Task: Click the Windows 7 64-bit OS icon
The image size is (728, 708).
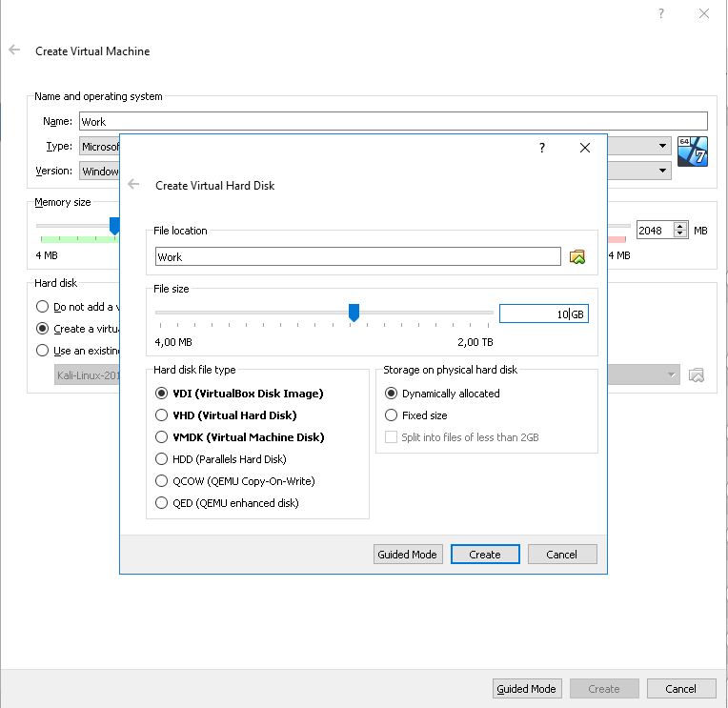Action: pos(693,152)
